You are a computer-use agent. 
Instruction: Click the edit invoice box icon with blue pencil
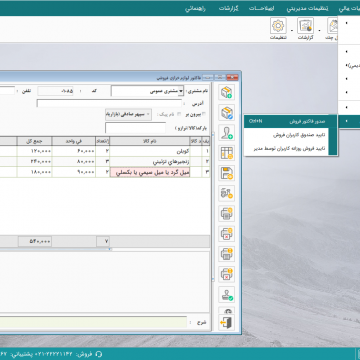227,112
